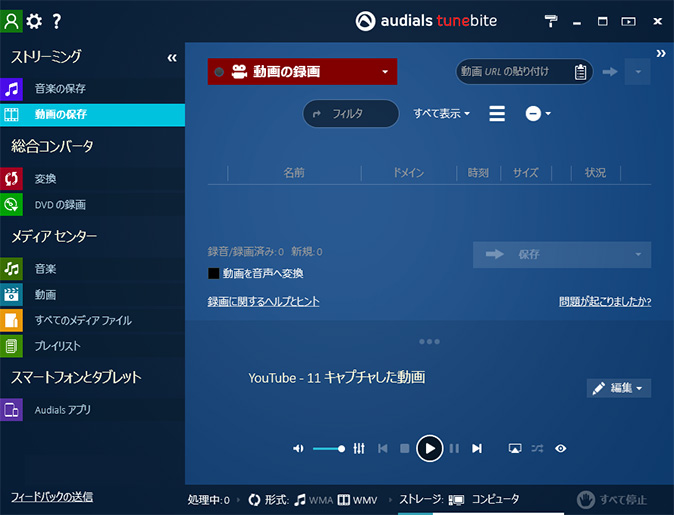Click the screen cast display icon
The image size is (674, 515).
(515, 449)
